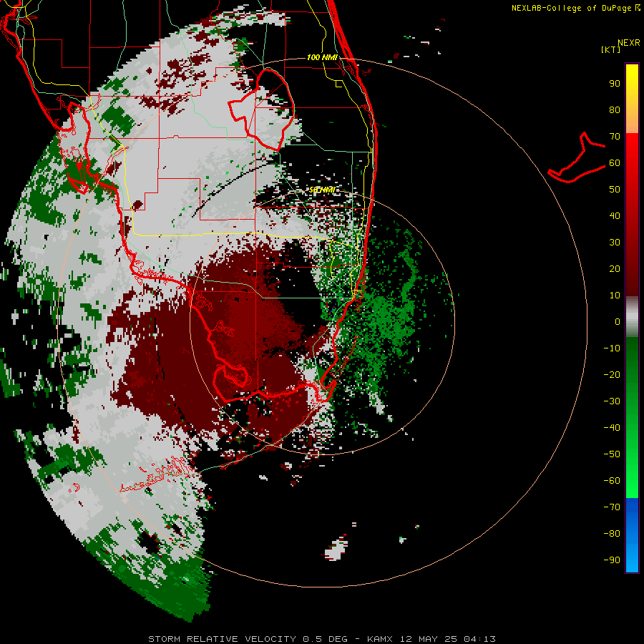
Task: Click the positive 50 scale value
Action: [615, 190]
